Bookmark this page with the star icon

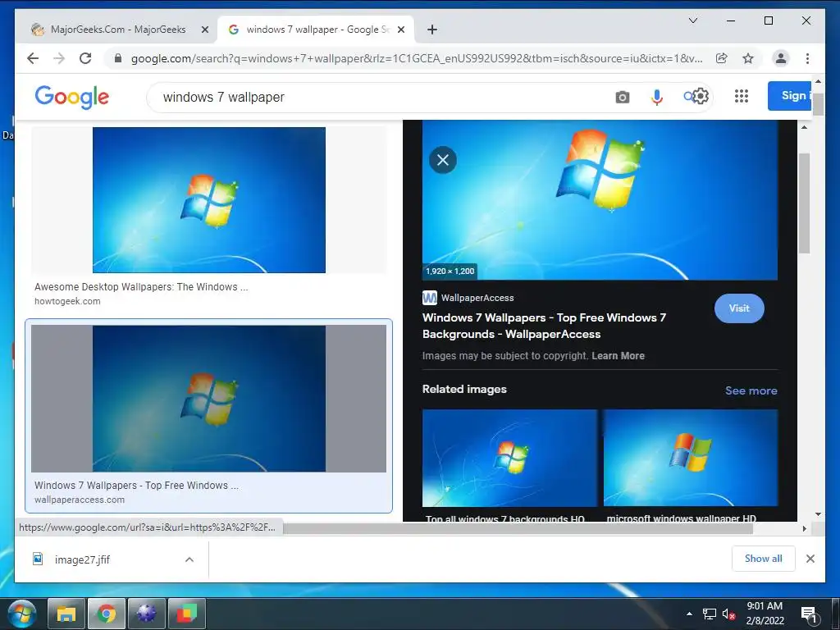tap(748, 58)
